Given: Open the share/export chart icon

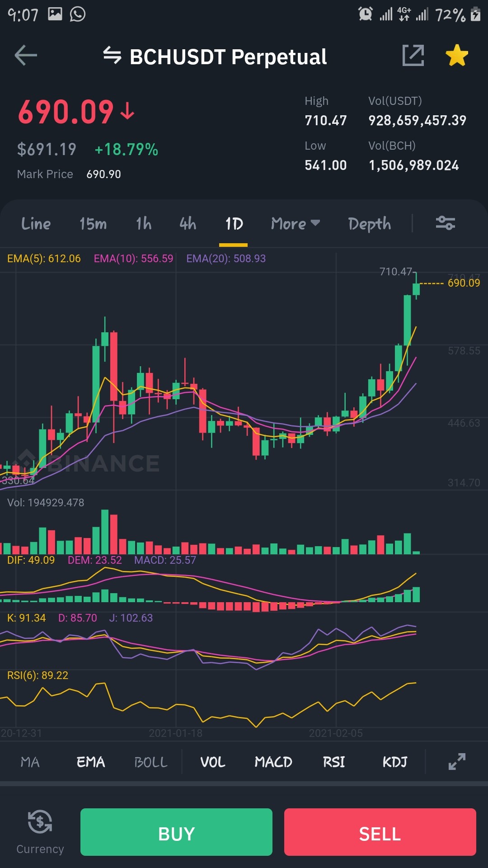Looking at the screenshot, I should coord(413,56).
